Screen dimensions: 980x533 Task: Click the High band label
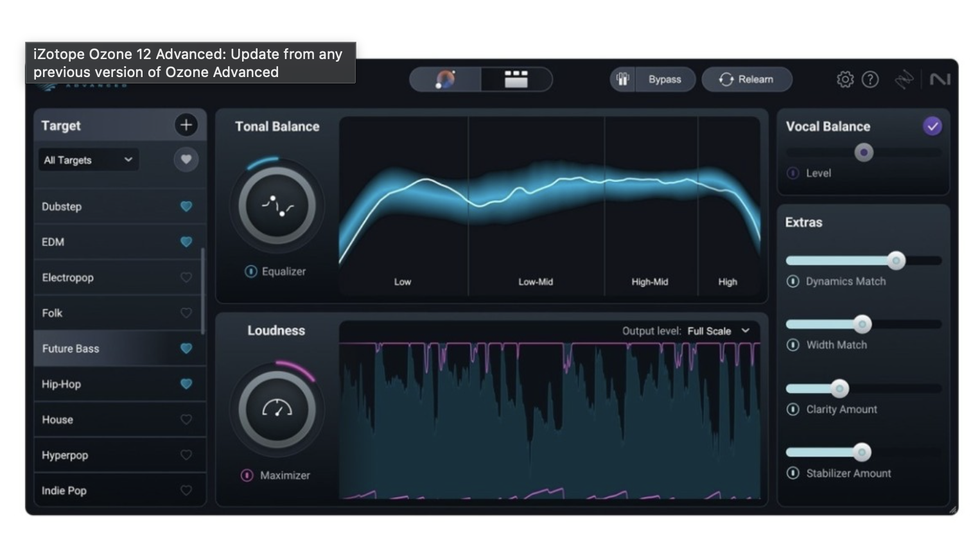coord(728,282)
